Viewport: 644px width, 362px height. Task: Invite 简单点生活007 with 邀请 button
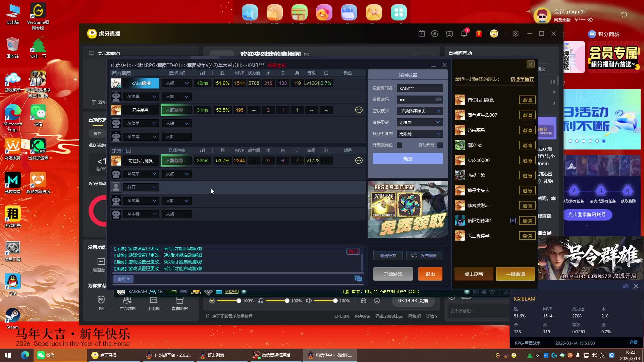(x=527, y=115)
